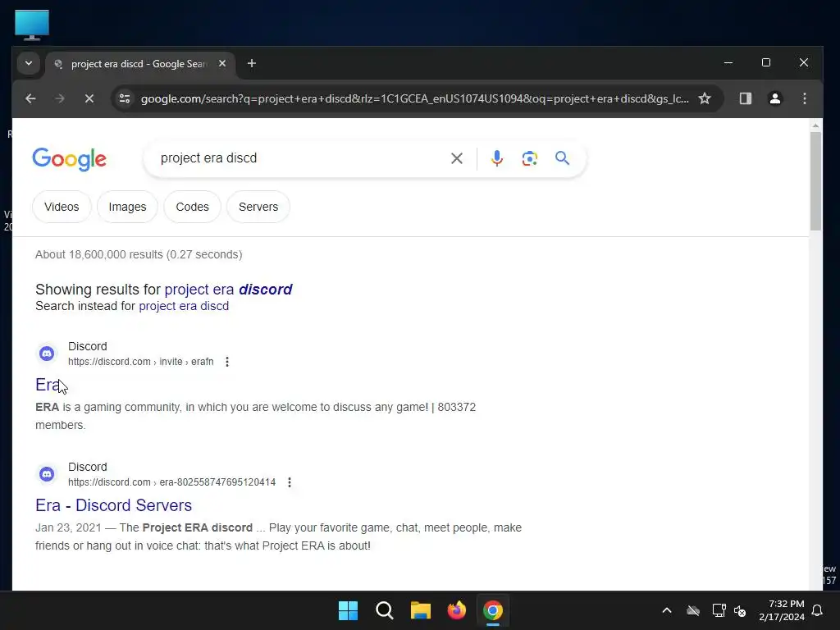Show hidden system tray icons
This screenshot has width=840, height=630.
pyautogui.click(x=667, y=610)
